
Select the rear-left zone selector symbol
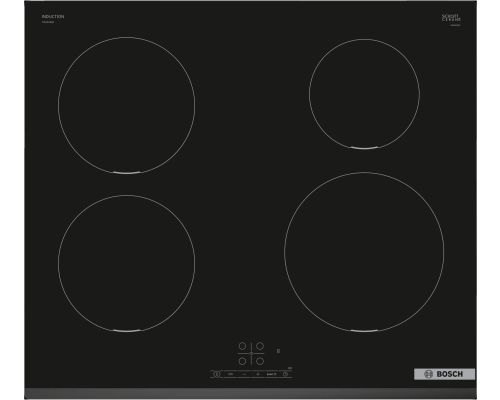(x=242, y=346)
